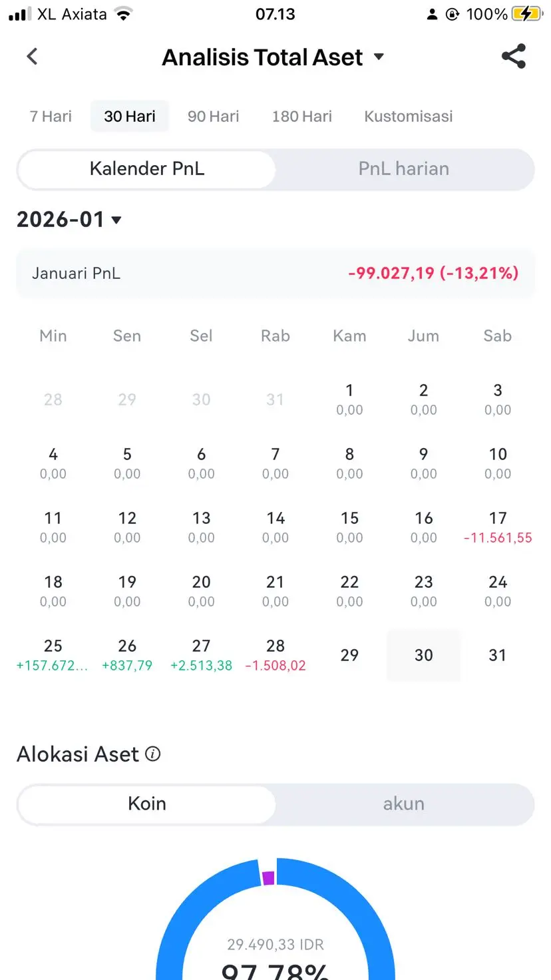Tap the back arrow icon
The width and height of the screenshot is (551, 980).
point(32,57)
